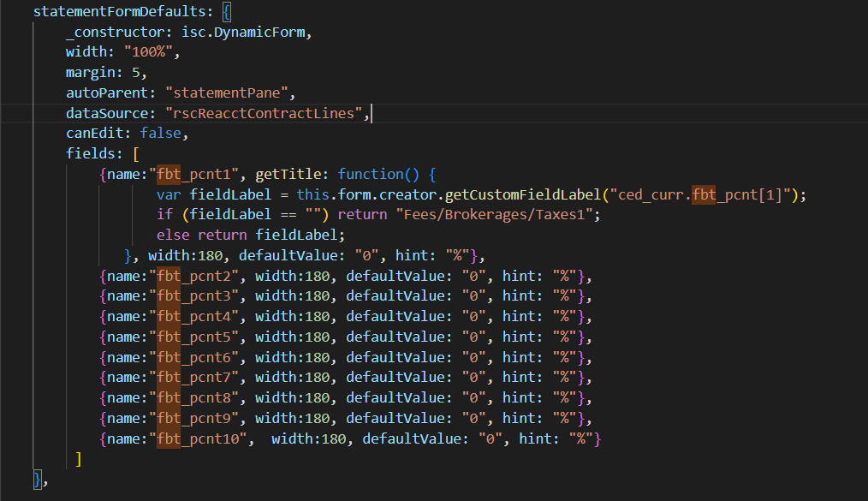Click "statementPane" autoParent value
The width and height of the screenshot is (868, 501).
(x=226, y=93)
